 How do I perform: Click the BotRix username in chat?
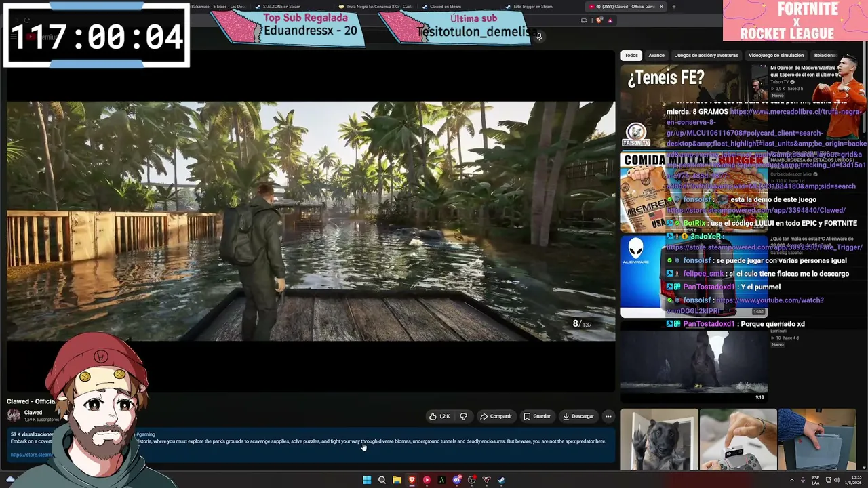click(x=694, y=223)
